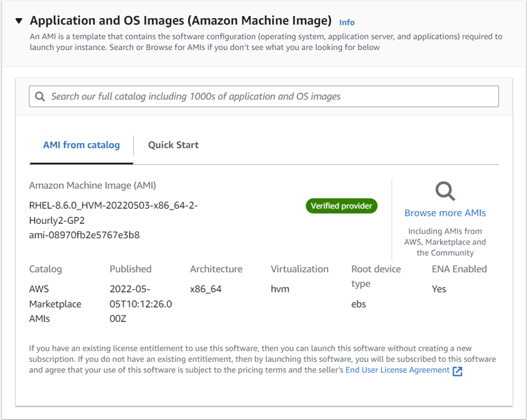This screenshot has height=420, width=527.
Task: Click the AMI catalog search field
Action: 269,96
